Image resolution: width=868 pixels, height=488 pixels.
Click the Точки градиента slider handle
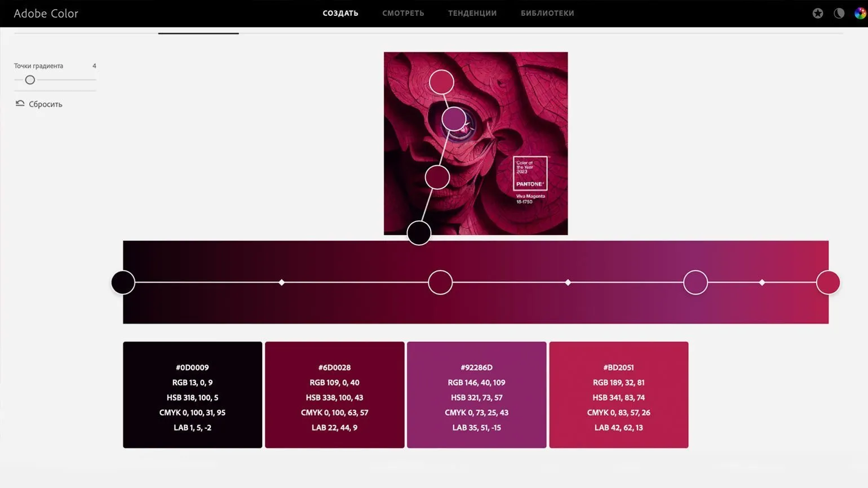30,80
